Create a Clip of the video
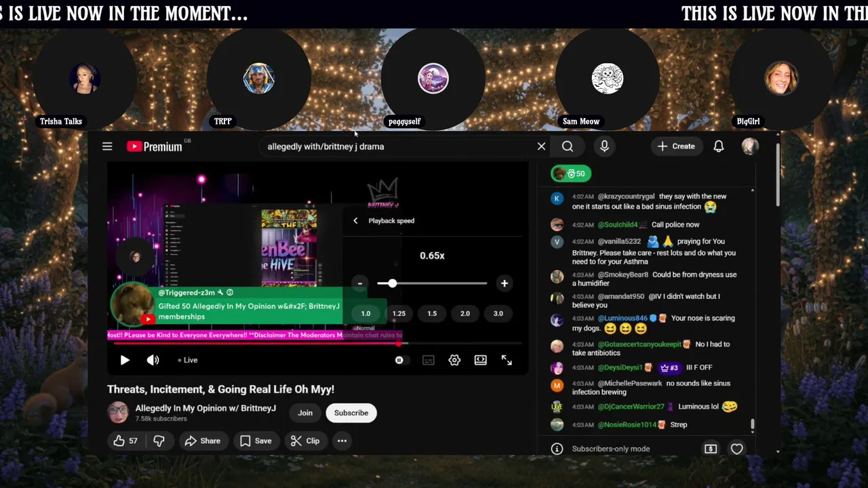868x488 pixels. [305, 441]
